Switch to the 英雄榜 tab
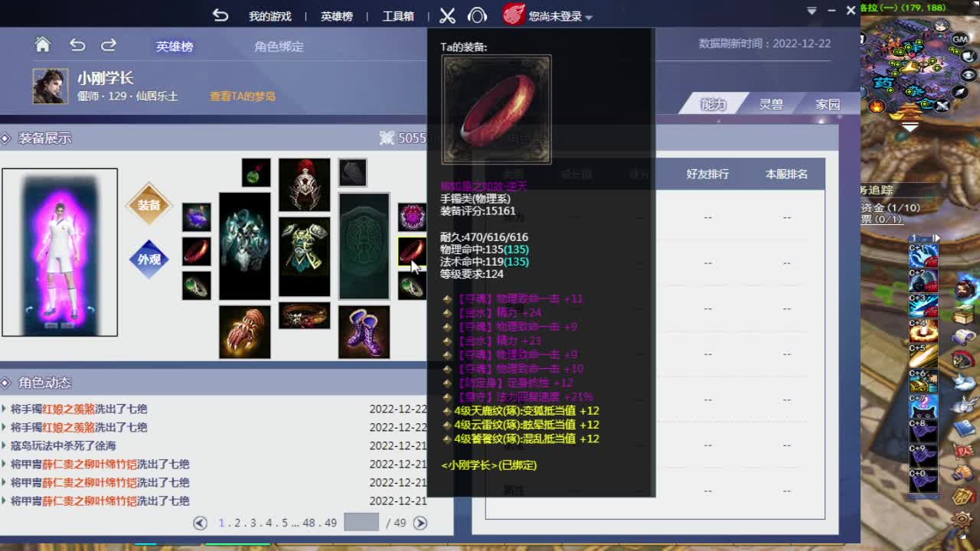The width and height of the screenshot is (980, 551). point(175,46)
